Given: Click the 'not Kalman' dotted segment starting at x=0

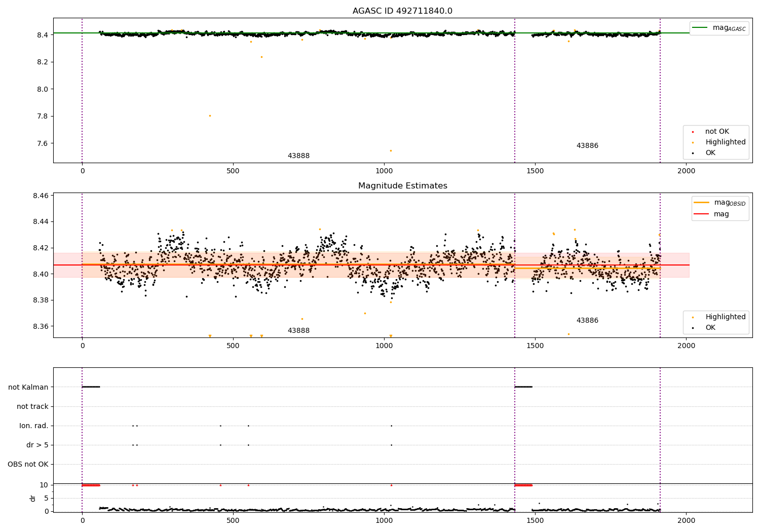Looking at the screenshot, I should tap(91, 387).
